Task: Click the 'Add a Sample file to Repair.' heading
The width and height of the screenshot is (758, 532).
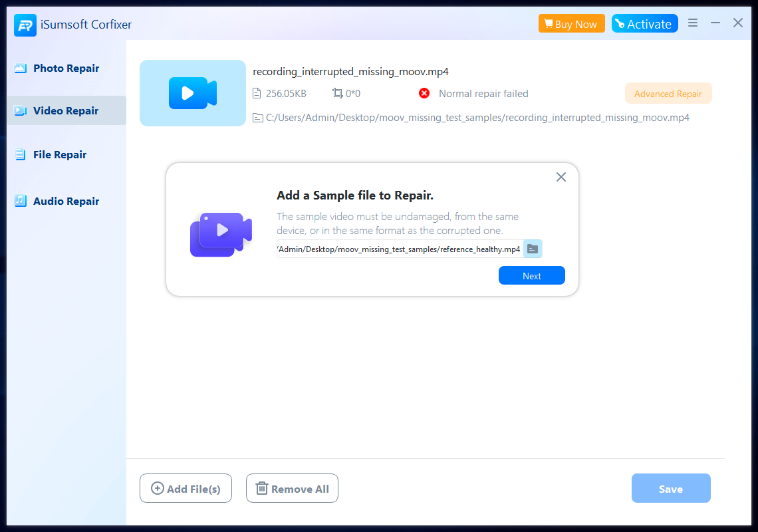Action: 355,196
